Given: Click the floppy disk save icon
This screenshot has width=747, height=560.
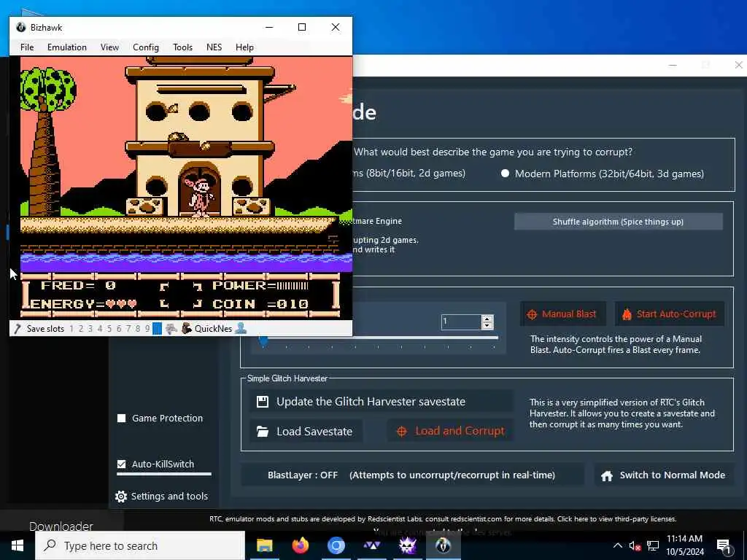Looking at the screenshot, I should coord(263,402).
